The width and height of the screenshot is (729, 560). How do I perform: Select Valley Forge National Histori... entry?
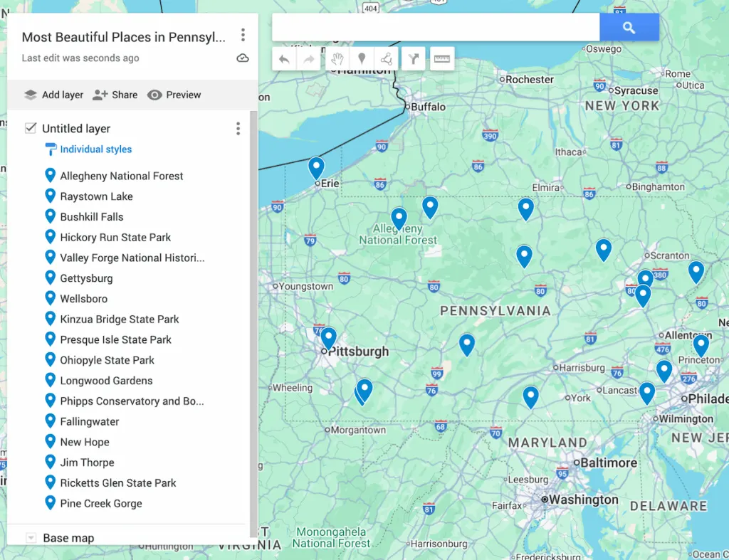pyautogui.click(x=132, y=258)
